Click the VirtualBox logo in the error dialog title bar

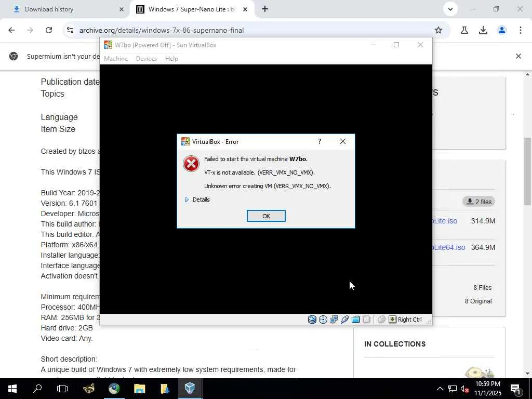tap(185, 141)
